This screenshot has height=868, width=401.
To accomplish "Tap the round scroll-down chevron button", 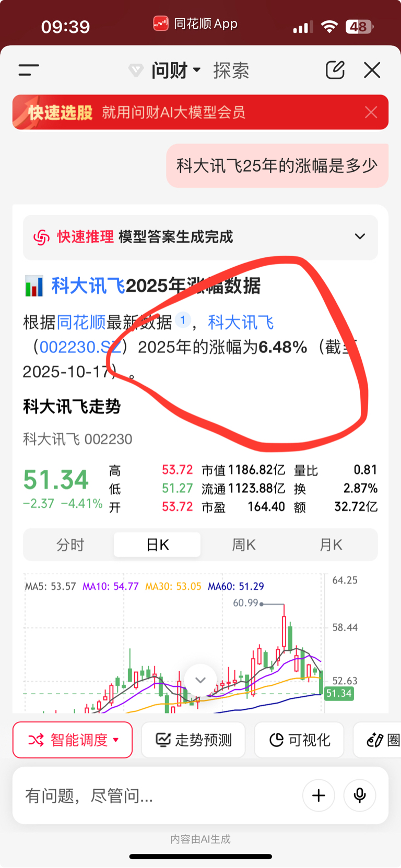I will (x=200, y=680).
